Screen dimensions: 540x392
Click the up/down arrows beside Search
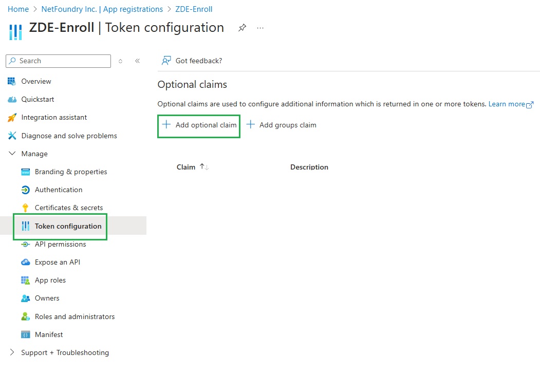121,61
